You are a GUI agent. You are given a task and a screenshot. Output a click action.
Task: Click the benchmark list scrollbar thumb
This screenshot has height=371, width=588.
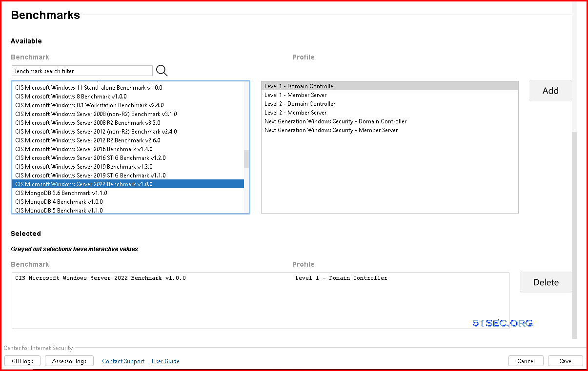246,159
